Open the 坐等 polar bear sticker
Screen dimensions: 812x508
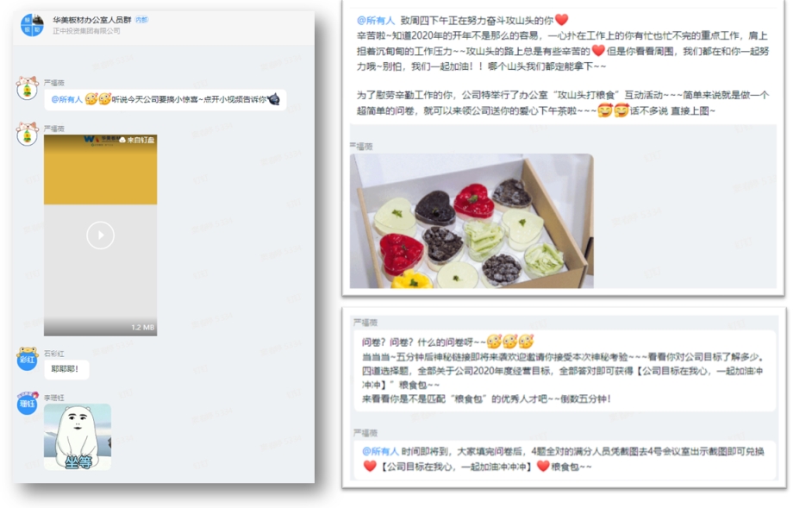[78, 437]
